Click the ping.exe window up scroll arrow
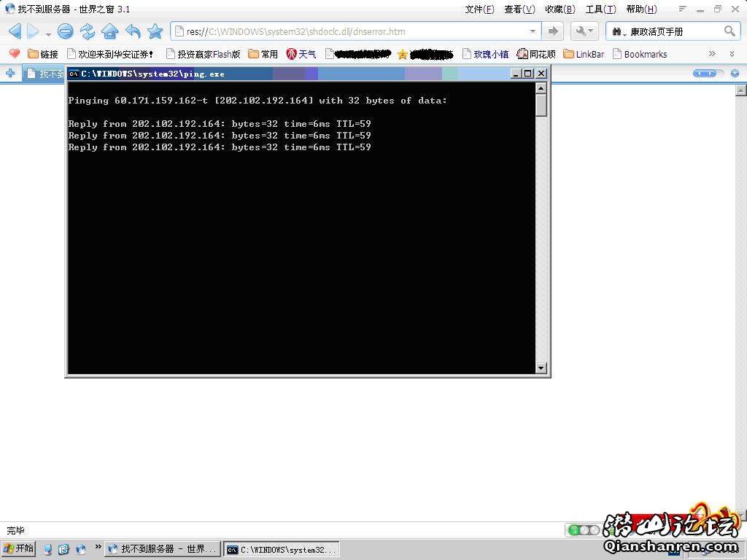Viewport: 747px width, 560px height. 541,88
